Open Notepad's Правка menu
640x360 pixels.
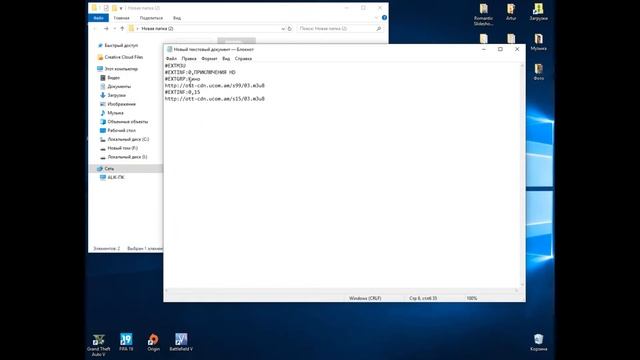click(x=189, y=59)
